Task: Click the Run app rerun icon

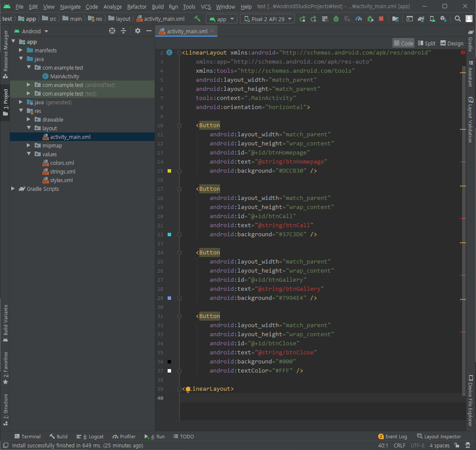Action: point(302,19)
